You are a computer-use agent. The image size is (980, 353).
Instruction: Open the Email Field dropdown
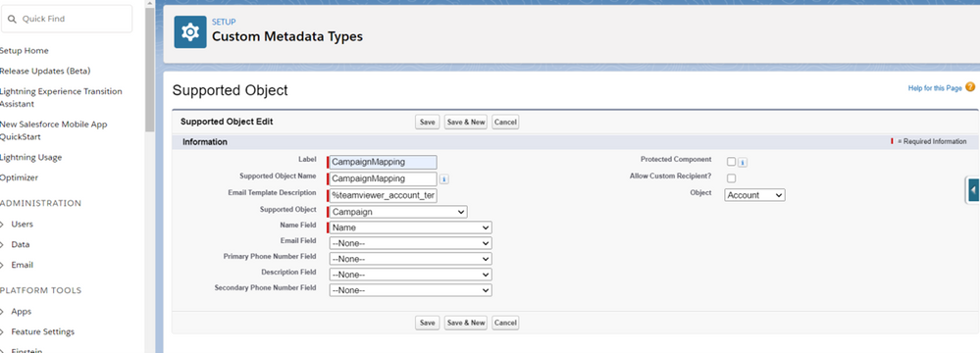(411, 243)
